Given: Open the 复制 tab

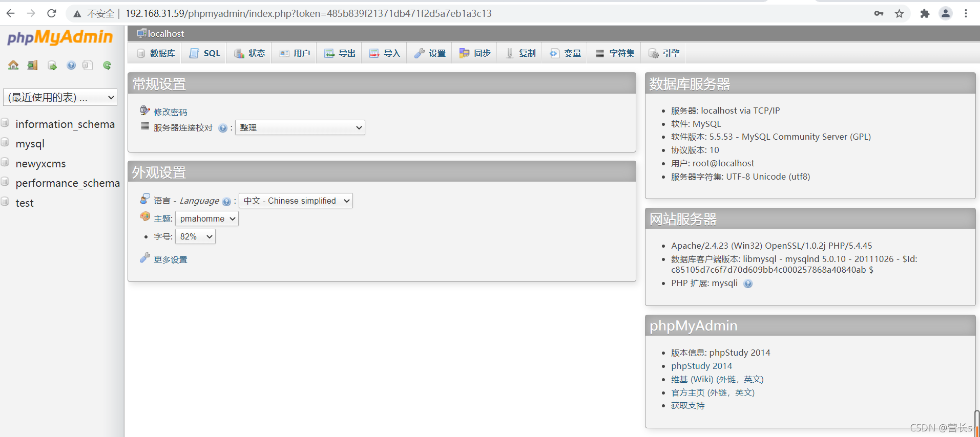Looking at the screenshot, I should click(x=520, y=53).
